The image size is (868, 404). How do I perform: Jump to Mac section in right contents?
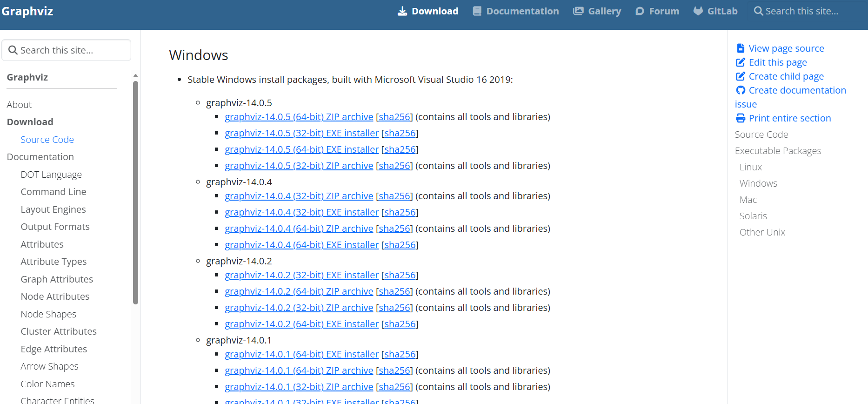click(x=748, y=200)
